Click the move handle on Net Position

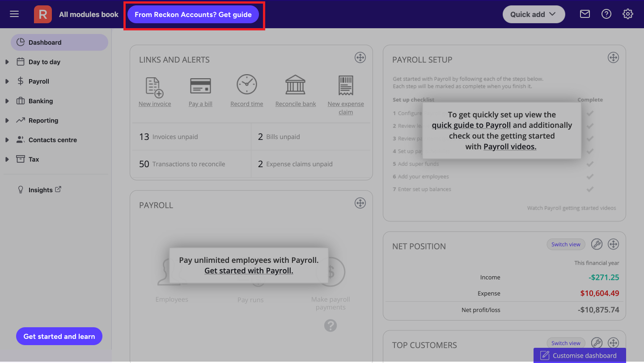pos(613,244)
